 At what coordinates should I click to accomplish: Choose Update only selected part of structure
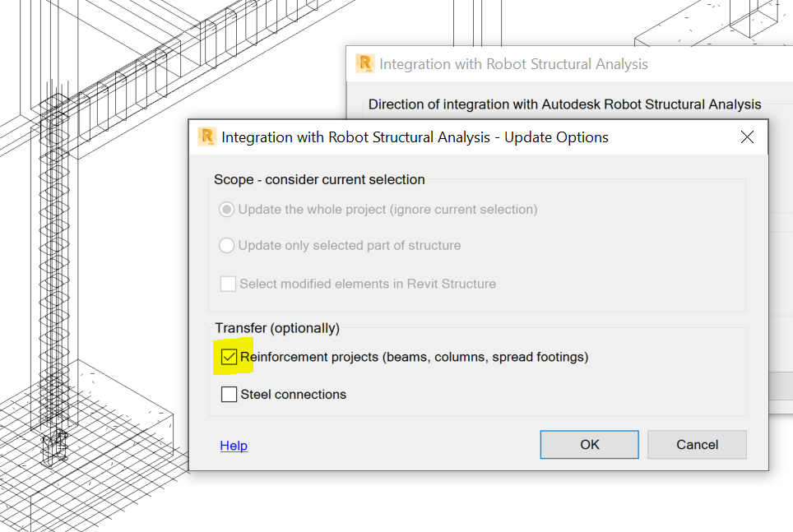[226, 245]
